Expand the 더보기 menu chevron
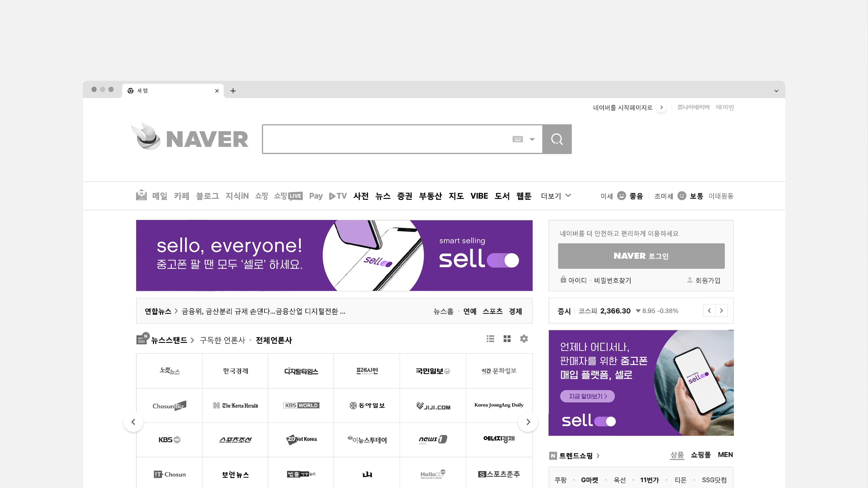 tap(568, 195)
